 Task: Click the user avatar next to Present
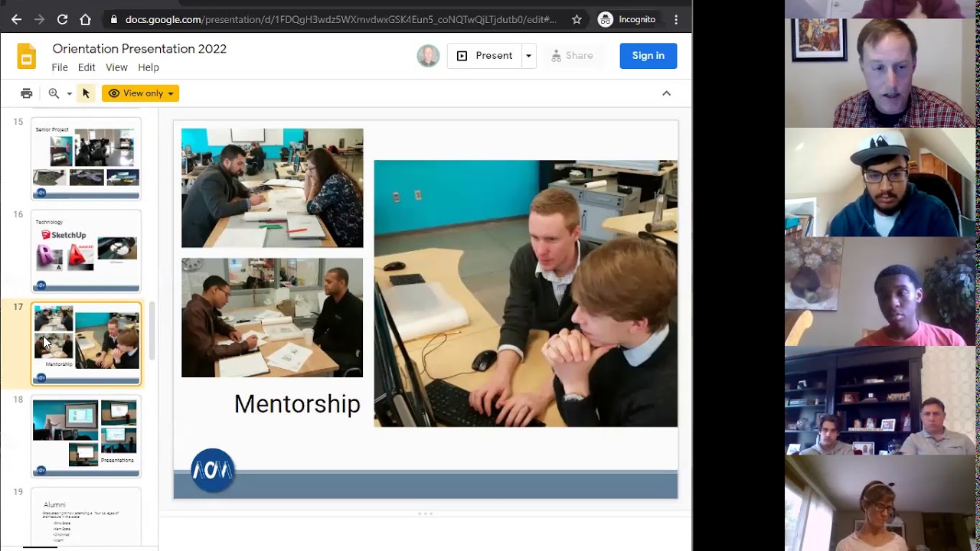click(x=428, y=56)
